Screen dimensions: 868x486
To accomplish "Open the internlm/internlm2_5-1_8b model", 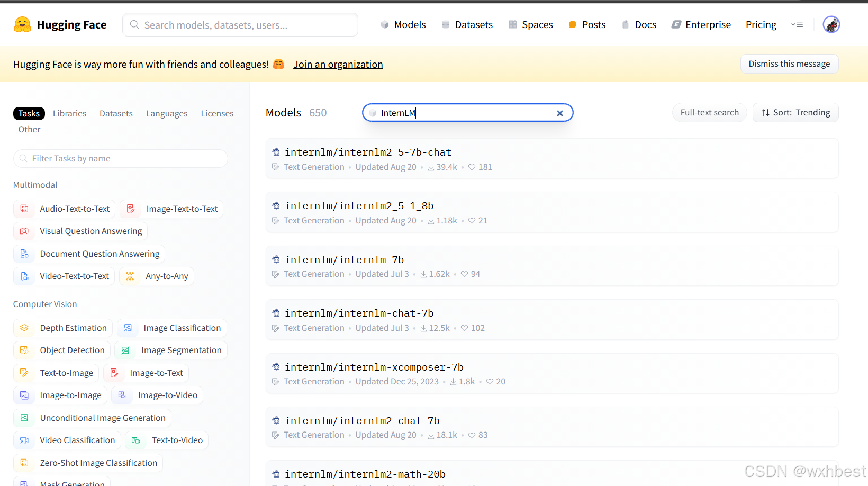I will (552, 212).
